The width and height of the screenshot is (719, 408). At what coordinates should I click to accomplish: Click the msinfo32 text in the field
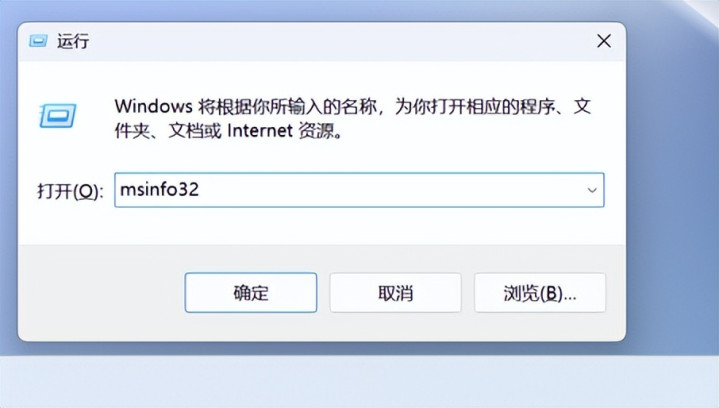point(159,190)
